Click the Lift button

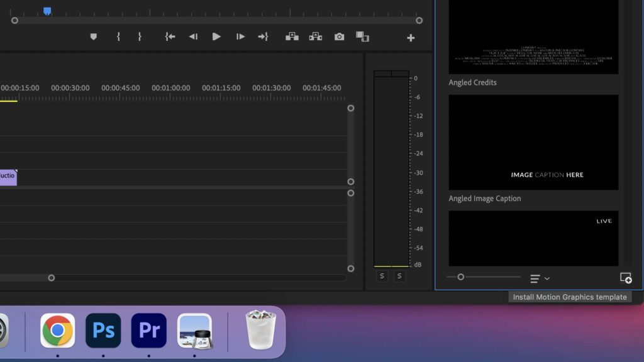pyautogui.click(x=292, y=37)
